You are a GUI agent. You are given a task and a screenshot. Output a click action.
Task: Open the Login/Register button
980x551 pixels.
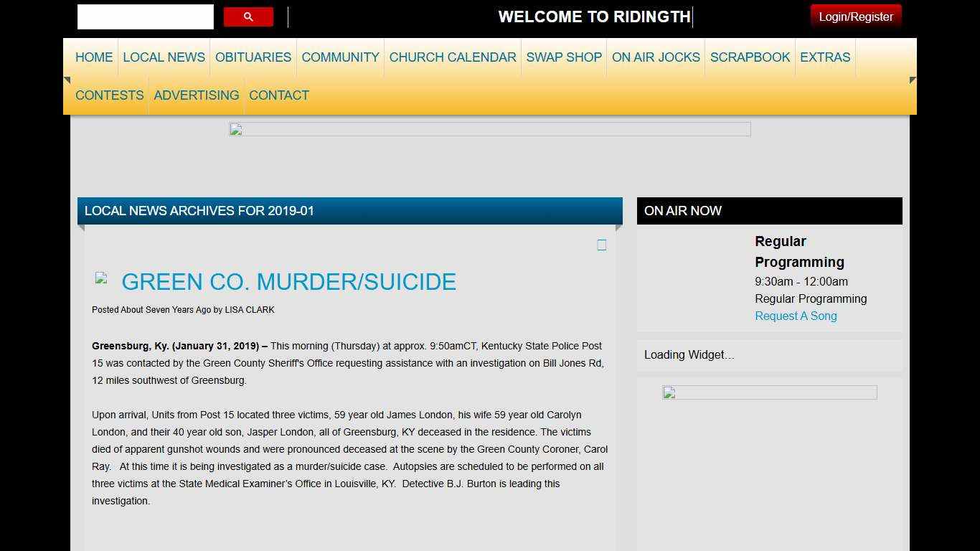tap(855, 17)
